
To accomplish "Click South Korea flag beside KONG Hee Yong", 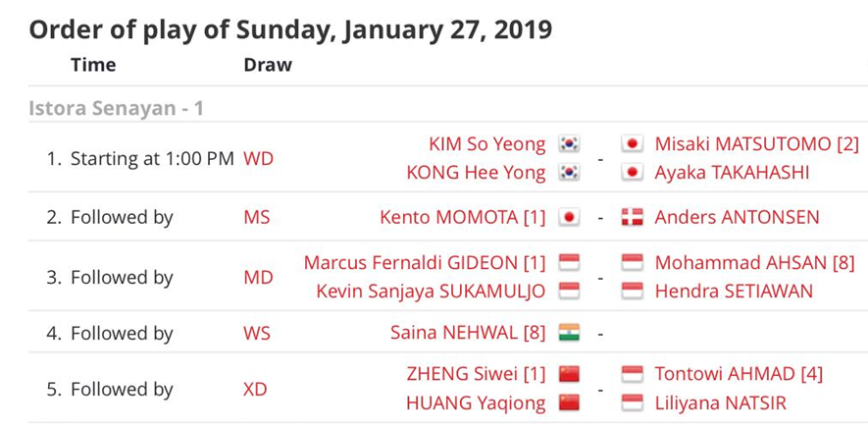I will [x=569, y=173].
